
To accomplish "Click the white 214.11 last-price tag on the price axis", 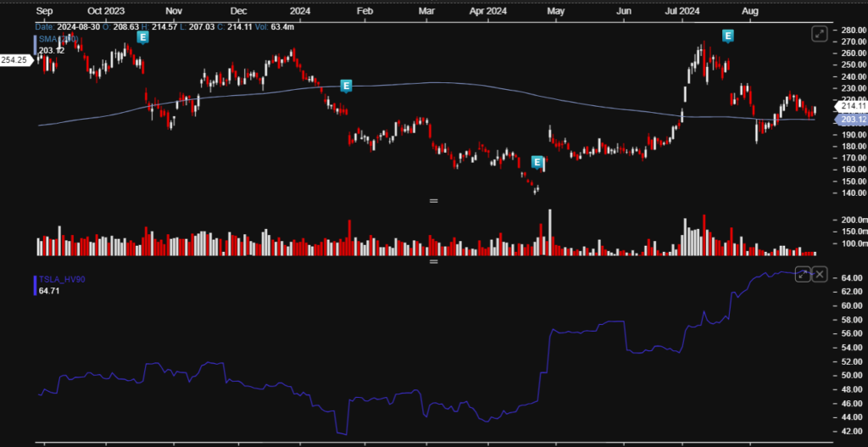I will tap(852, 106).
